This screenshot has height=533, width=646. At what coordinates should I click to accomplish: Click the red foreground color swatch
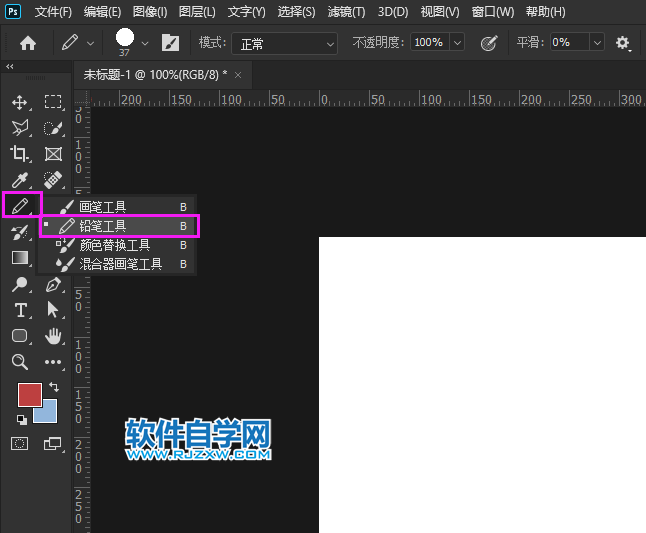[29, 394]
